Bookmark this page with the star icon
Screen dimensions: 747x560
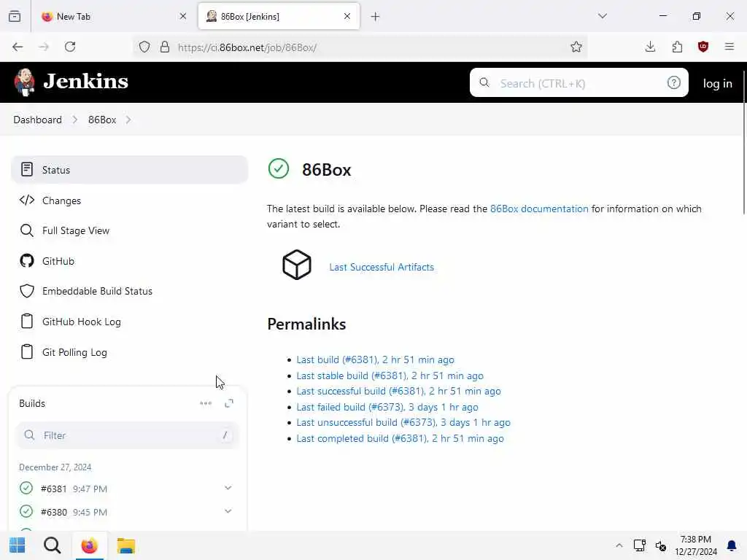[576, 47]
